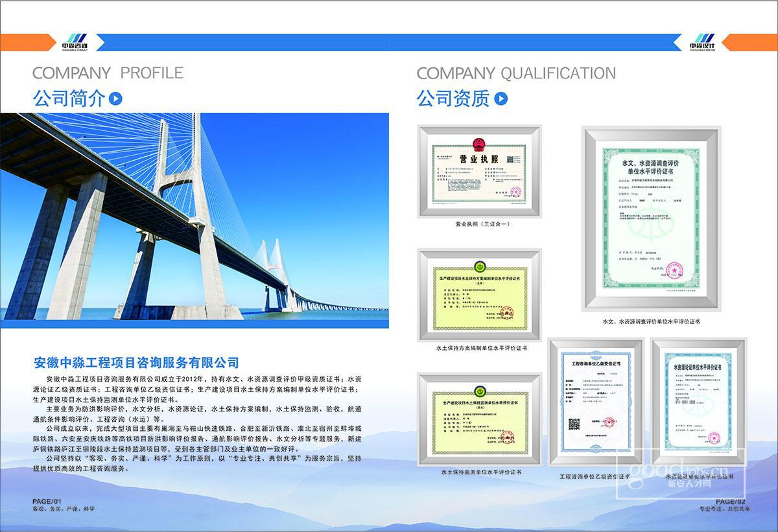This screenshot has width=778, height=532.
Task: Select the 水资源论证 certificate frame
Action: click(x=699, y=402)
